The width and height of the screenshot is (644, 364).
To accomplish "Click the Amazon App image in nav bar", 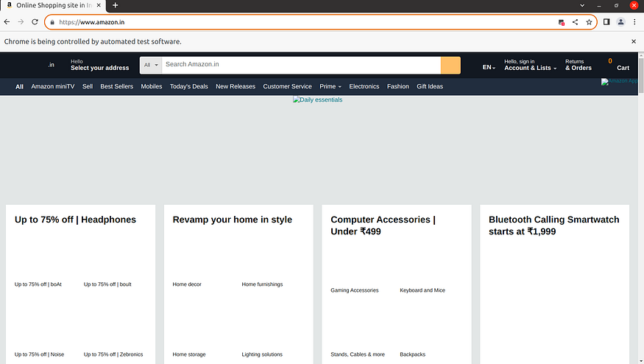I will [620, 82].
